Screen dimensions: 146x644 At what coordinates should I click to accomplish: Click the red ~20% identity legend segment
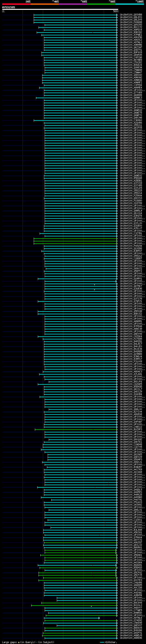pos(16,4)
